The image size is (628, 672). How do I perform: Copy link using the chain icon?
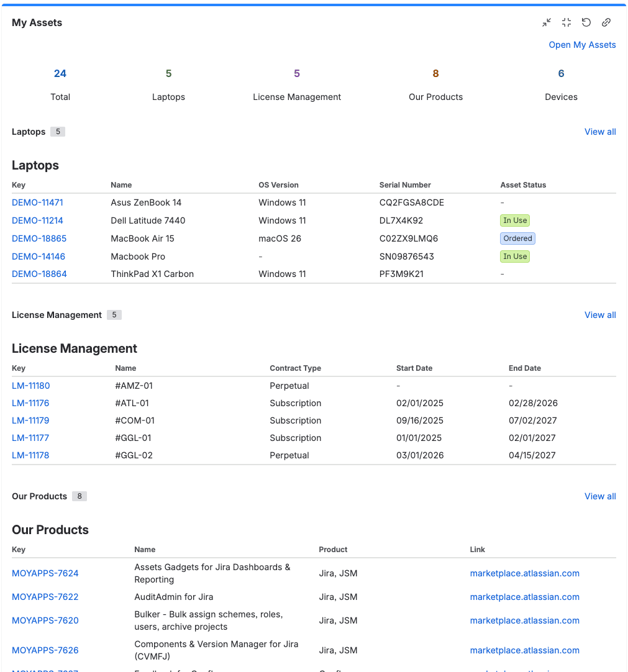(x=606, y=23)
